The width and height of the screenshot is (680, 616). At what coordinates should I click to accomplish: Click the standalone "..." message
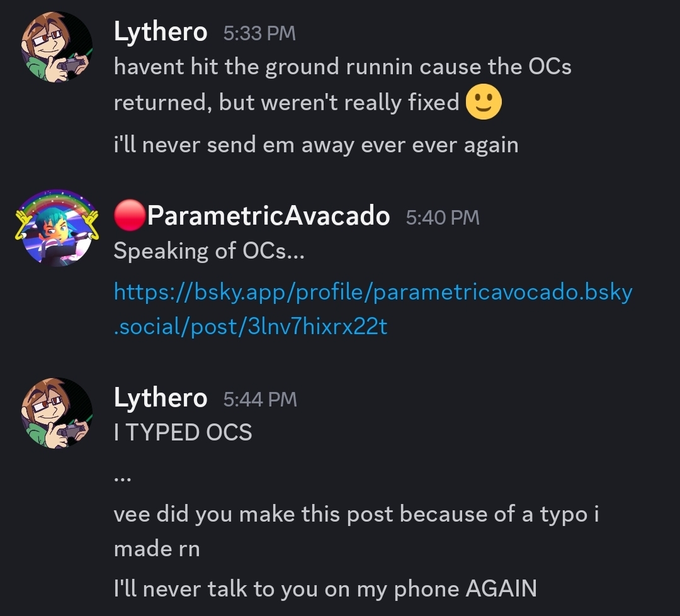point(123,478)
